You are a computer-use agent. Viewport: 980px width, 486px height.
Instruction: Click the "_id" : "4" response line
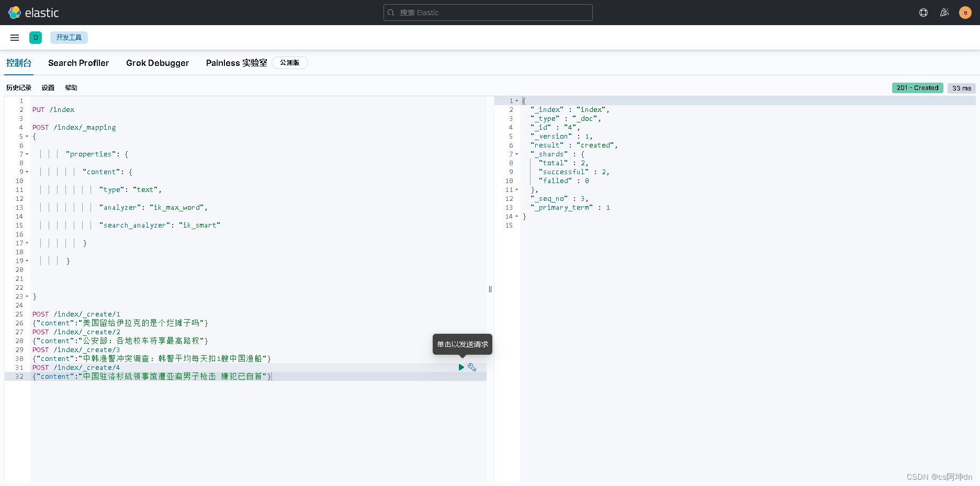(x=555, y=128)
